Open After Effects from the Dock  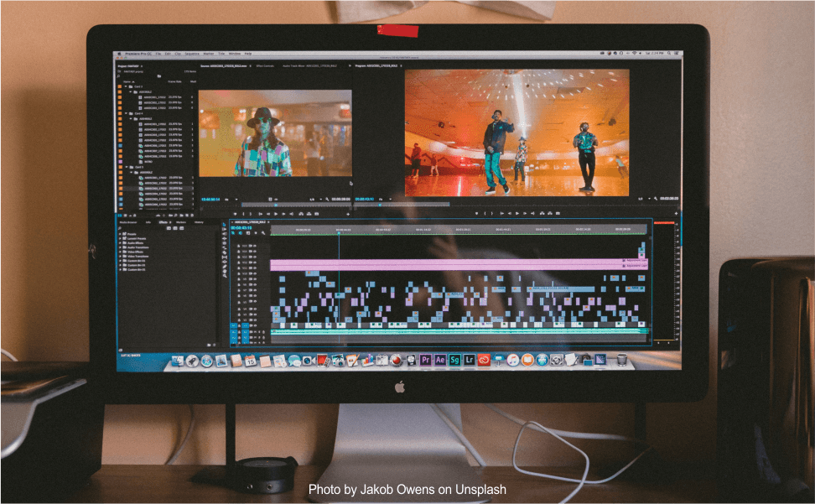(x=440, y=360)
